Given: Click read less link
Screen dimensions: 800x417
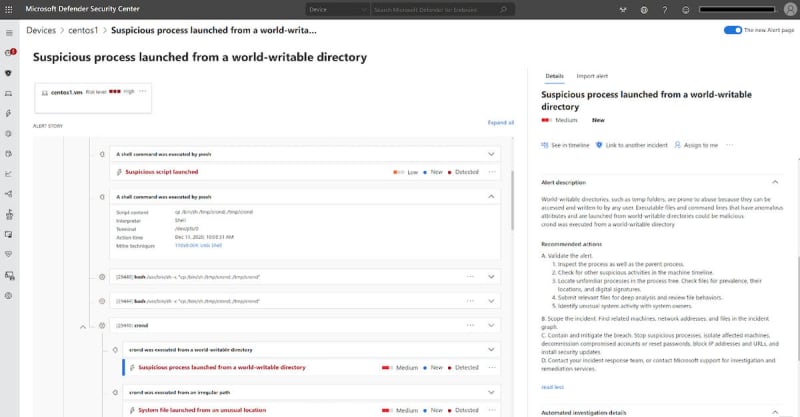Looking at the screenshot, I should pyautogui.click(x=553, y=387).
